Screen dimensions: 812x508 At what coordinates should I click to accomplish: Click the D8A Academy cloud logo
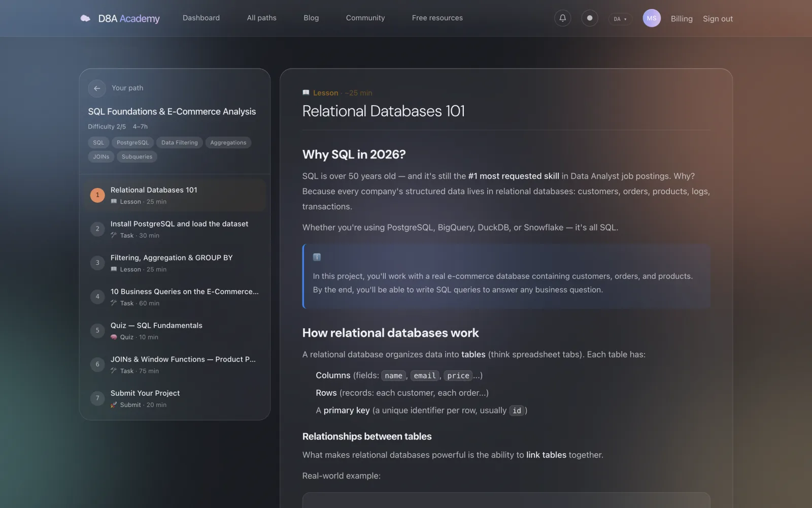(x=85, y=18)
